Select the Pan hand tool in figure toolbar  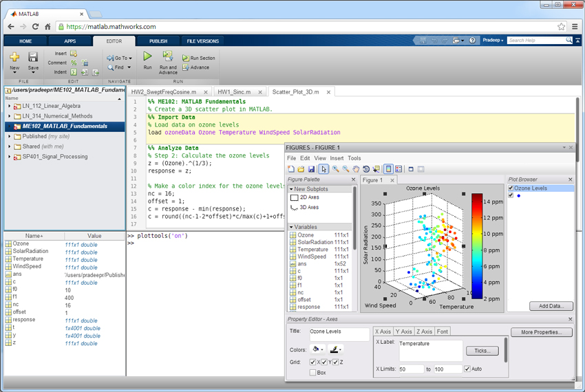(356, 169)
